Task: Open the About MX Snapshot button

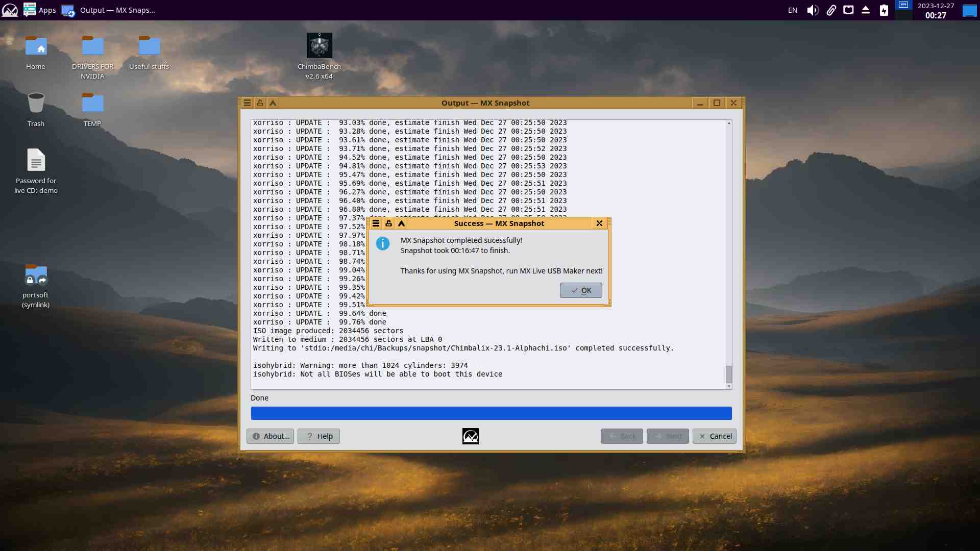Action: pos(270,436)
